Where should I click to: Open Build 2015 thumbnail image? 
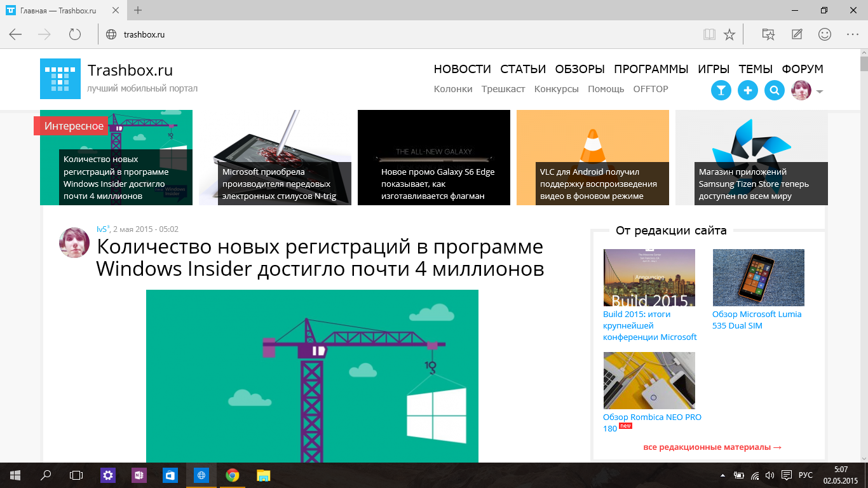[649, 278]
